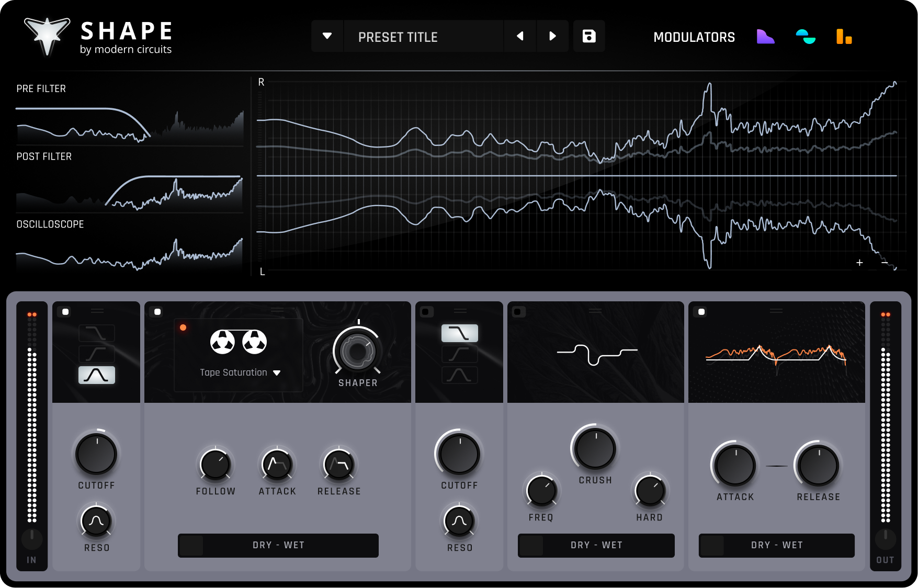Select band-pass type in pre filter

click(97, 375)
